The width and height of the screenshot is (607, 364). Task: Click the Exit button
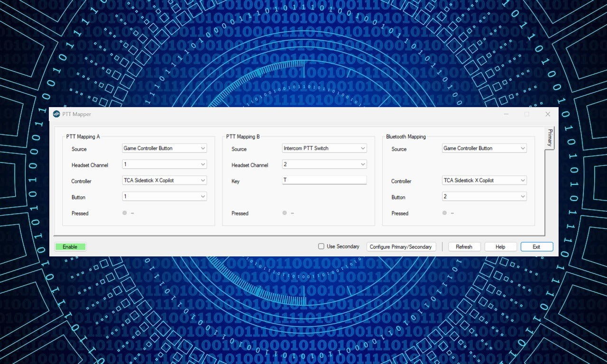point(537,247)
